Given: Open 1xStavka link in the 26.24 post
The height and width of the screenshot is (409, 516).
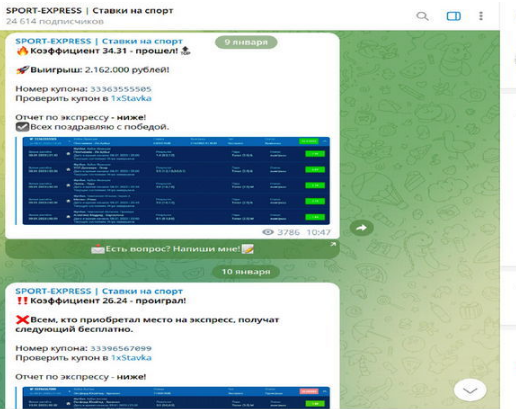Looking at the screenshot, I should point(131,358).
